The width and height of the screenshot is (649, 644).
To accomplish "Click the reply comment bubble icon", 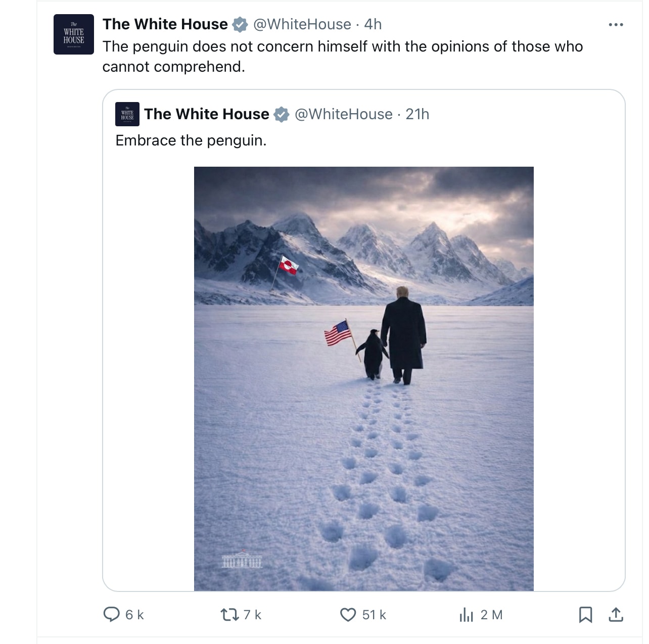I will [111, 614].
